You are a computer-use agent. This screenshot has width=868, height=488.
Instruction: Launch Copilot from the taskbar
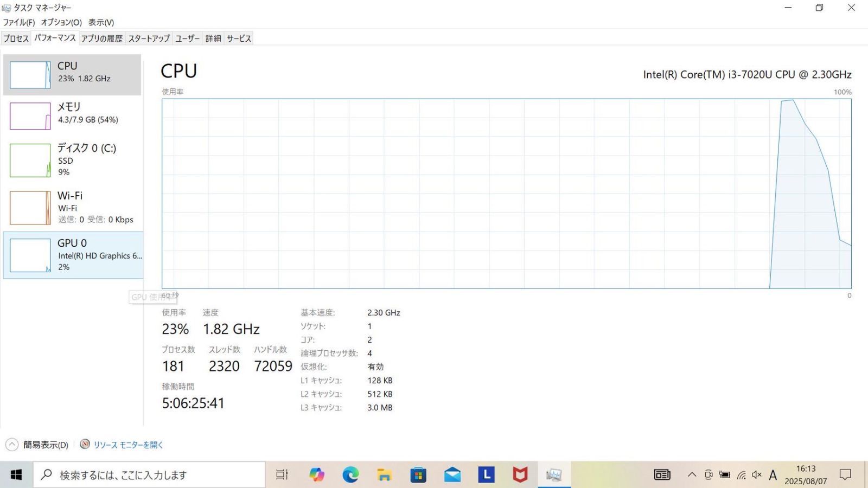(317, 475)
